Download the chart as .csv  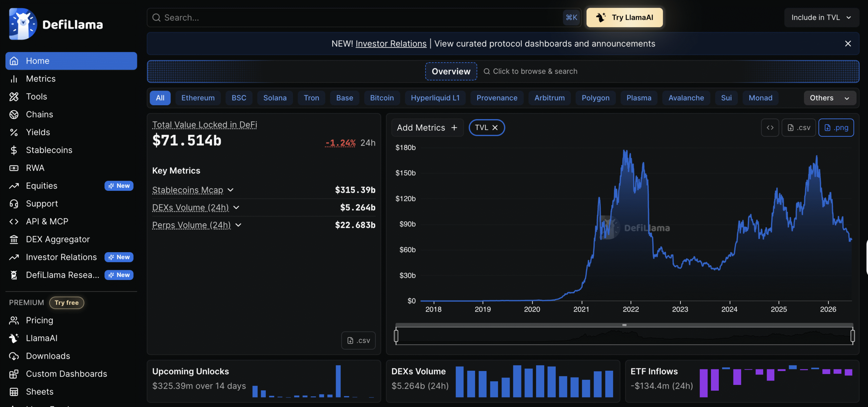798,128
